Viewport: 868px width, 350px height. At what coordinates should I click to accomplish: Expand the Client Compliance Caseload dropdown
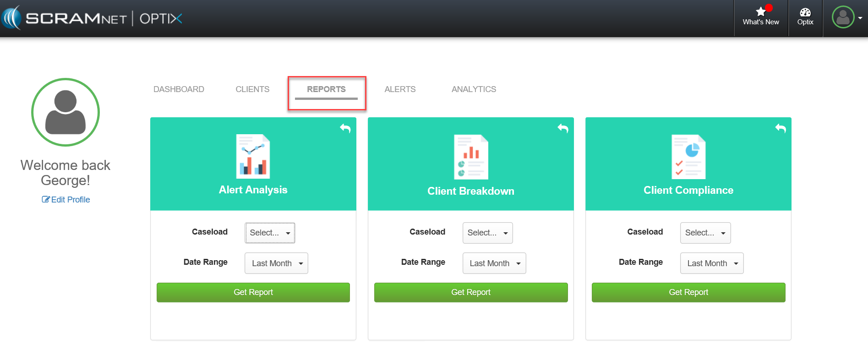[705, 233]
